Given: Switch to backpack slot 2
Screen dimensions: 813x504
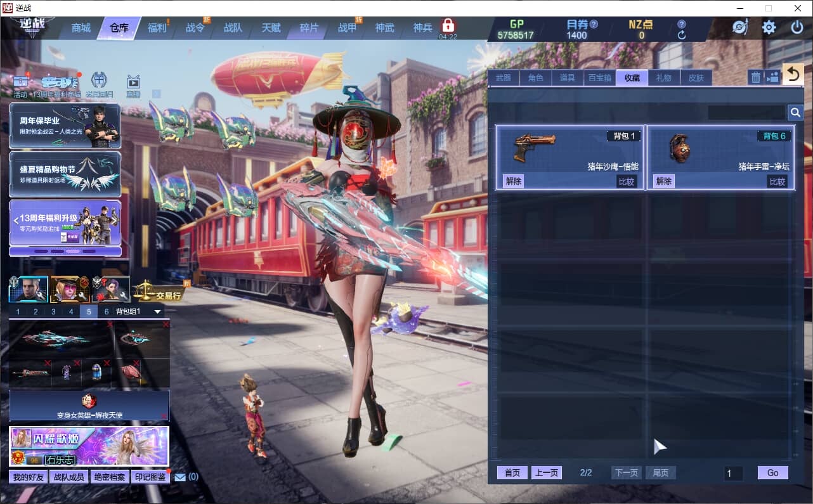Looking at the screenshot, I should point(36,311).
